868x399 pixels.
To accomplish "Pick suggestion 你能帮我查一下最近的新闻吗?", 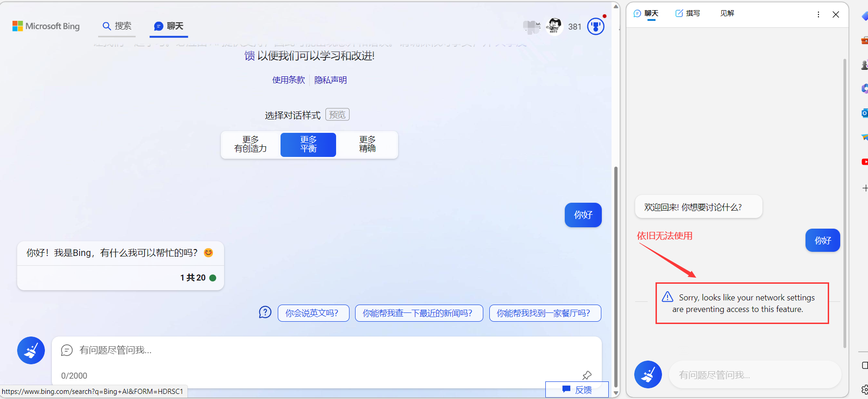I will [419, 313].
